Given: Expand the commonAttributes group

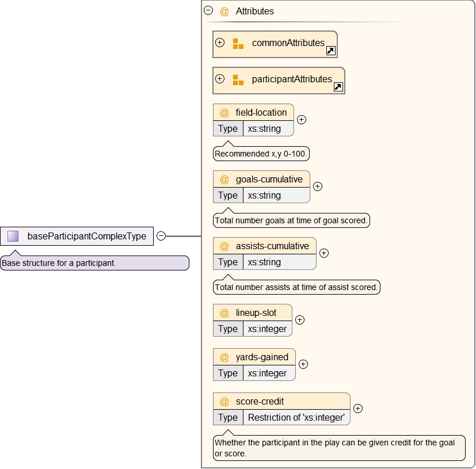Looking at the screenshot, I should click(x=220, y=43).
